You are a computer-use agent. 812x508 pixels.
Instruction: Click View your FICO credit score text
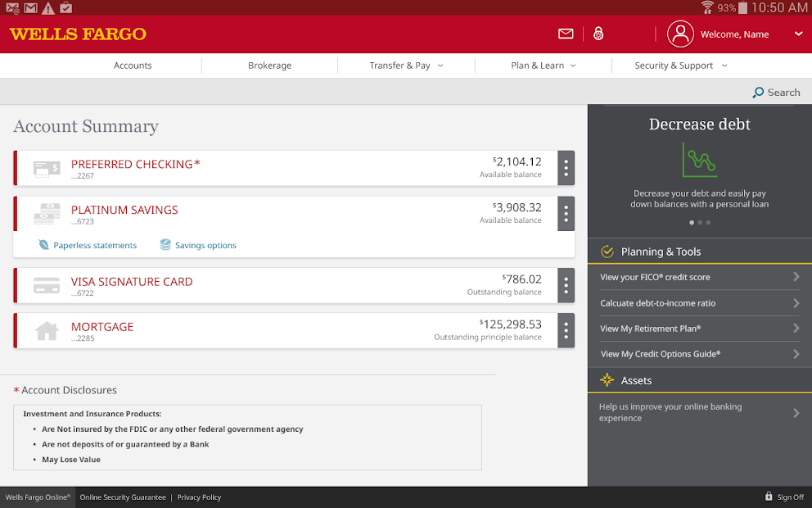coord(655,277)
